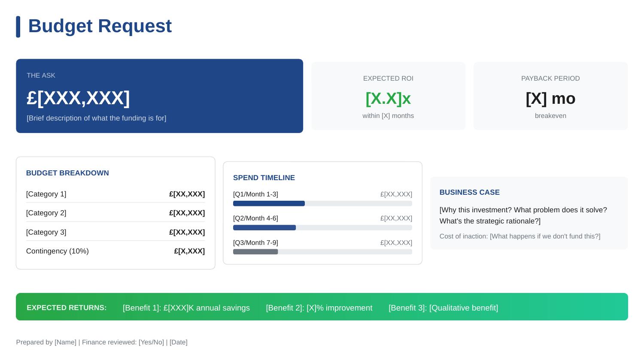This screenshot has width=644, height=362.
Task: Click the Budget Request title
Action: click(x=100, y=26)
